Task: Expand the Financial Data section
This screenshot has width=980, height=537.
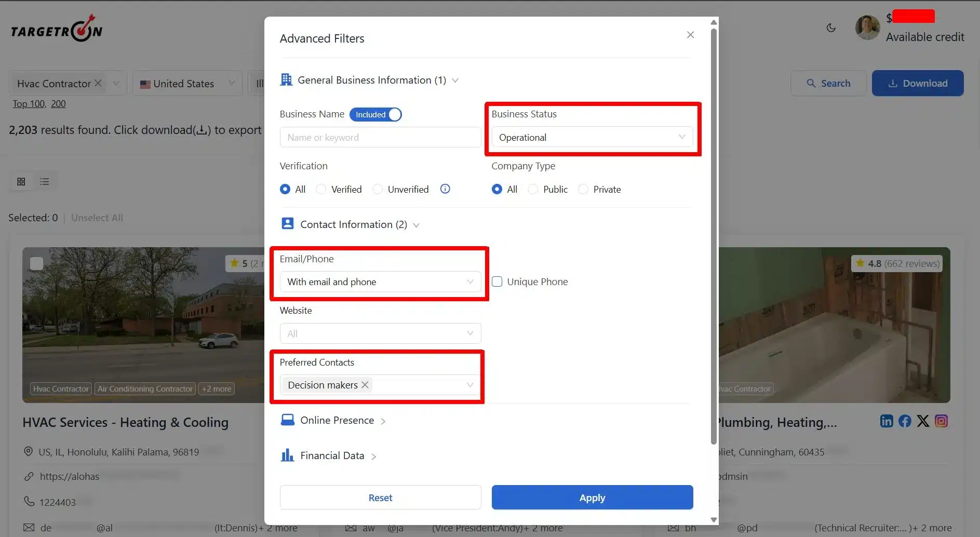Action: point(332,456)
